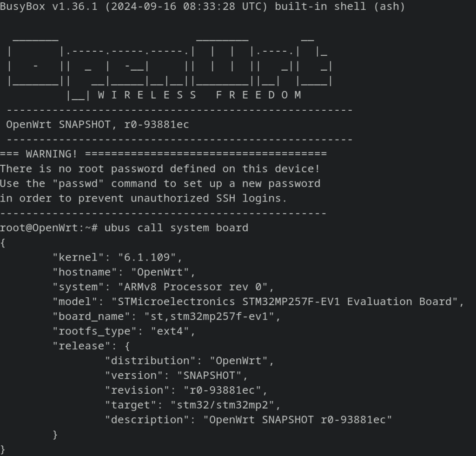Viewport: 476px width, 456px height.
Task: Click the WIRELESS FREEDOM banner text
Action: click(x=199, y=95)
